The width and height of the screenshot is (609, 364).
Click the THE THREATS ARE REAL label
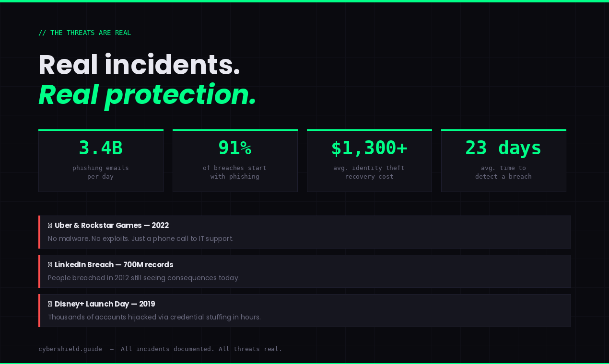point(84,33)
